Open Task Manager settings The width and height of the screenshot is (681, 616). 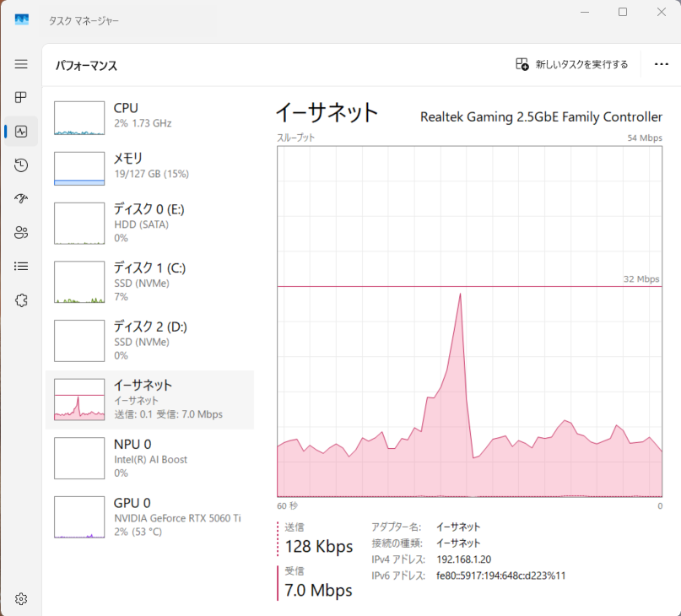click(20, 598)
